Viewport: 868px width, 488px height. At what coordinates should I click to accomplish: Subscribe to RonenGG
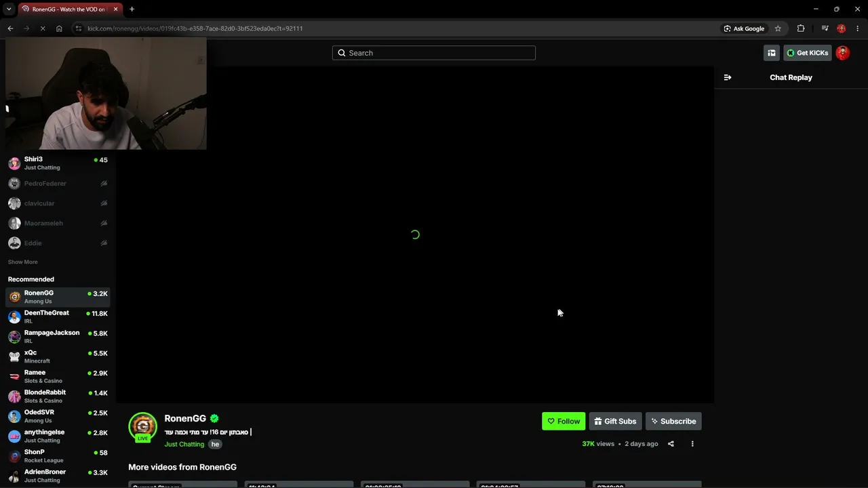click(673, 421)
